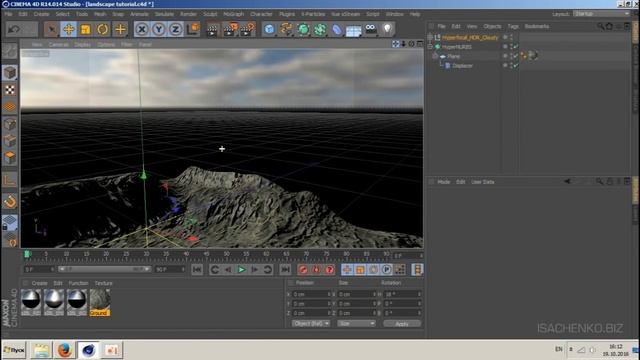Go to start of animation
Image resolution: width=640 pixels, height=360 pixels.
pos(197,269)
